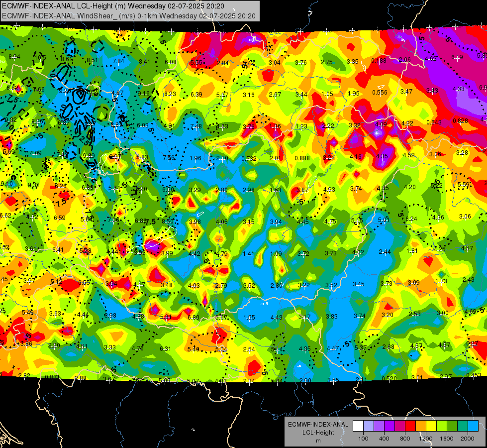Click the legend unit label 'm'
Screen dimensions: 487x448
coord(318,441)
